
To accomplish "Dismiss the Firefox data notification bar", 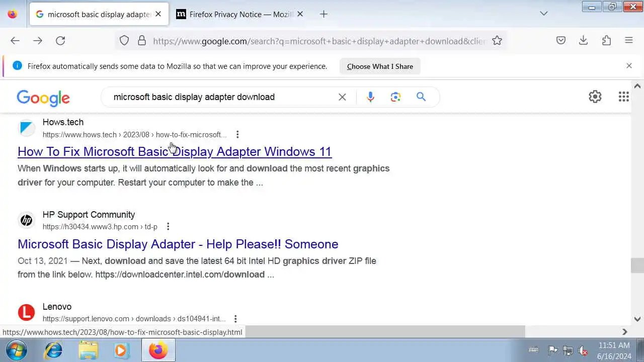I will 629,66.
